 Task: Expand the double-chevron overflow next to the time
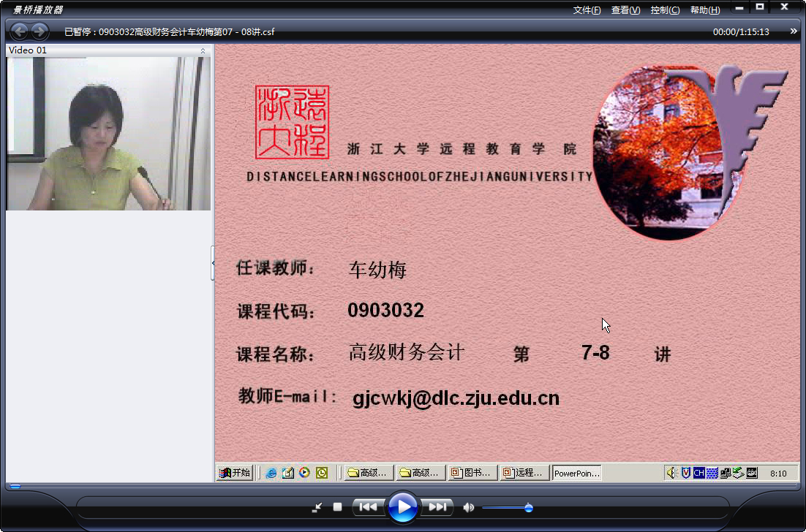click(794, 31)
